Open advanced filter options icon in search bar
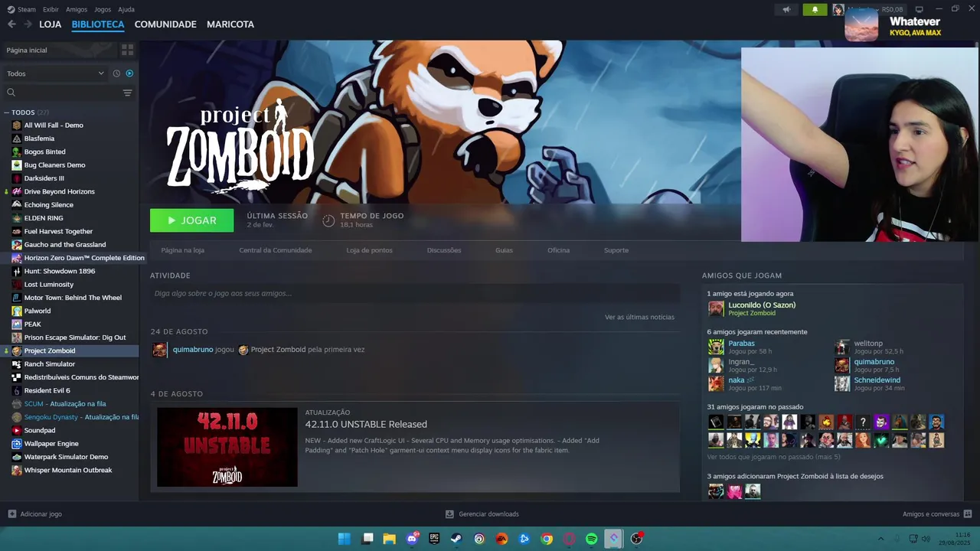 coord(127,93)
